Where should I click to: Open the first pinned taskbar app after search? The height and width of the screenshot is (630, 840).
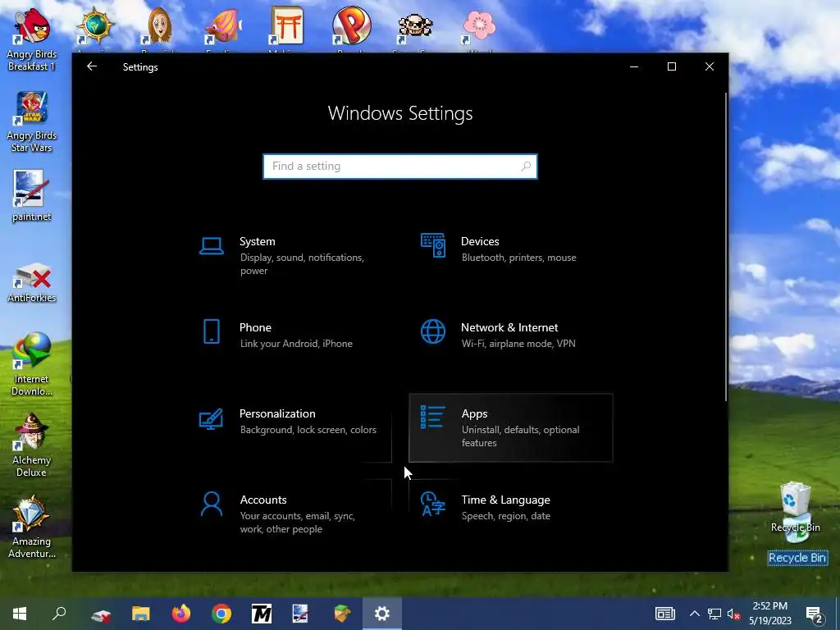pyautogui.click(x=101, y=614)
